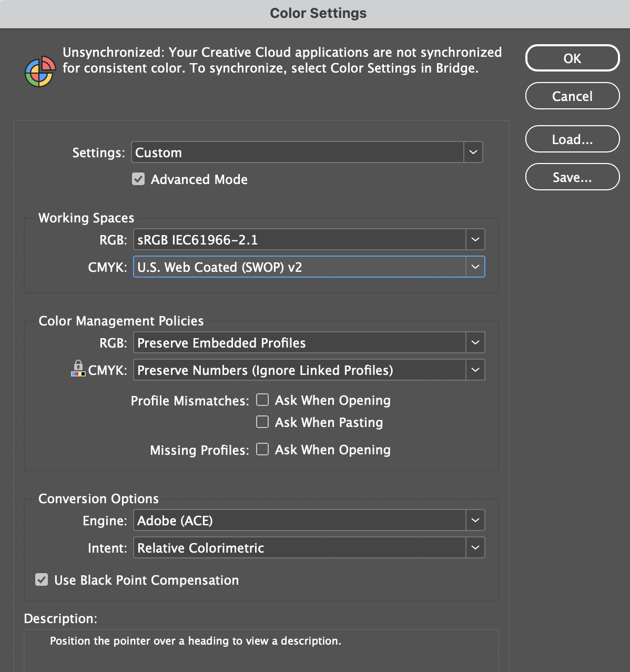Change the rendering Intent dropdown
The height and width of the screenshot is (672, 630).
pos(475,547)
